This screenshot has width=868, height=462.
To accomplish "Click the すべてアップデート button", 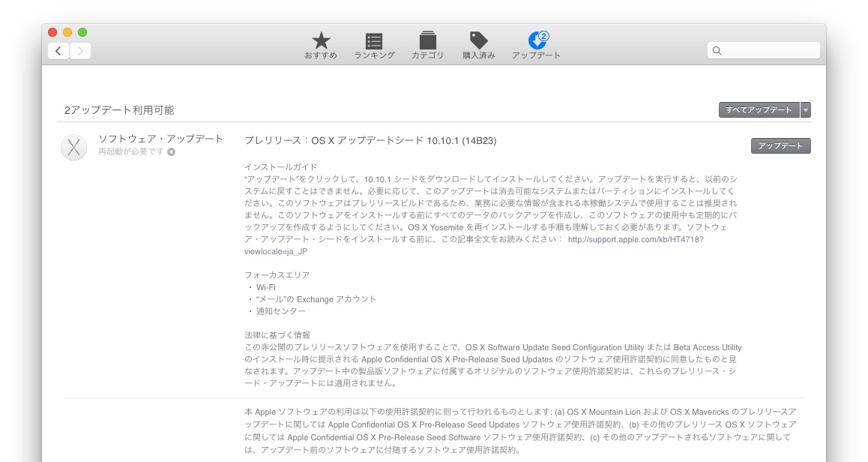I will 759,109.
